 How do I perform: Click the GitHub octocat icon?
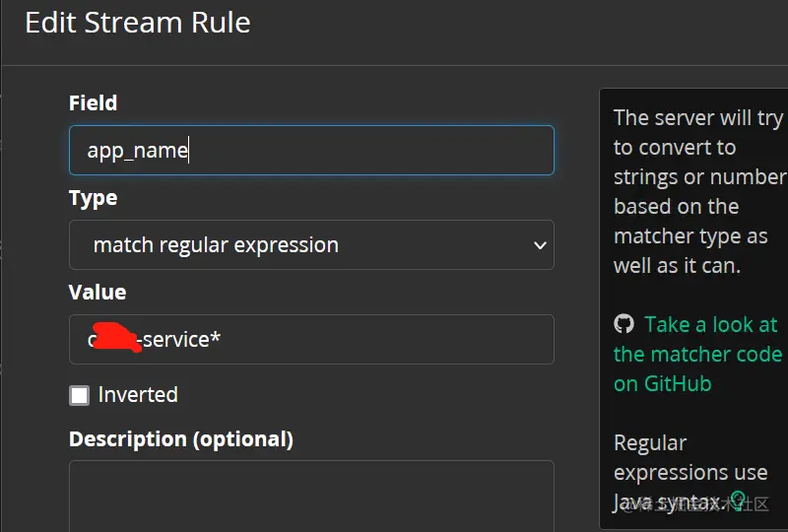tap(624, 324)
